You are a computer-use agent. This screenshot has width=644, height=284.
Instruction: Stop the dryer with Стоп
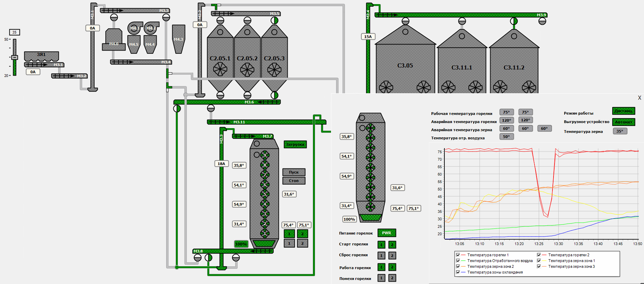[x=294, y=181]
